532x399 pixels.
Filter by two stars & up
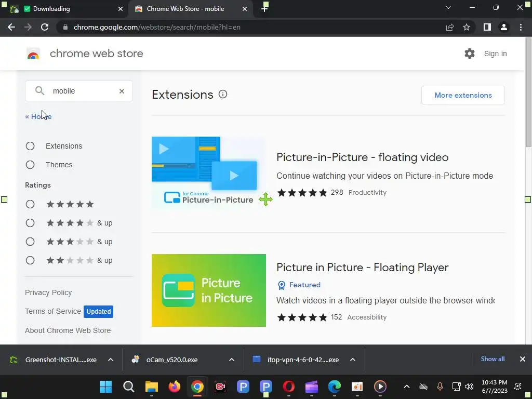30,260
